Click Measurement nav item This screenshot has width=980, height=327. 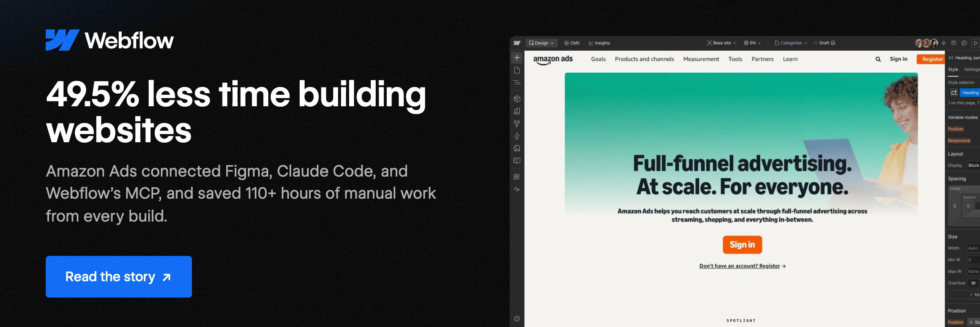(701, 59)
